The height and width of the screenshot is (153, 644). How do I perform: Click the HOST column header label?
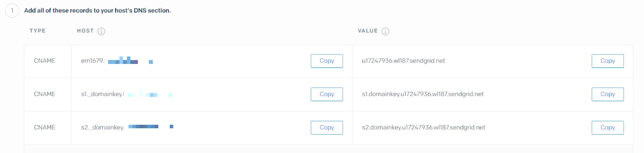[85, 31]
